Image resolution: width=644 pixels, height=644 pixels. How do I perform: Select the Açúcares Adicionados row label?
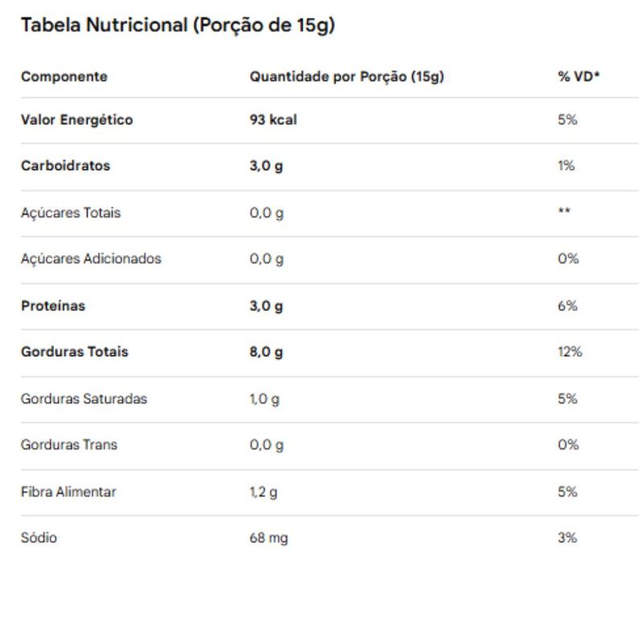click(91, 258)
